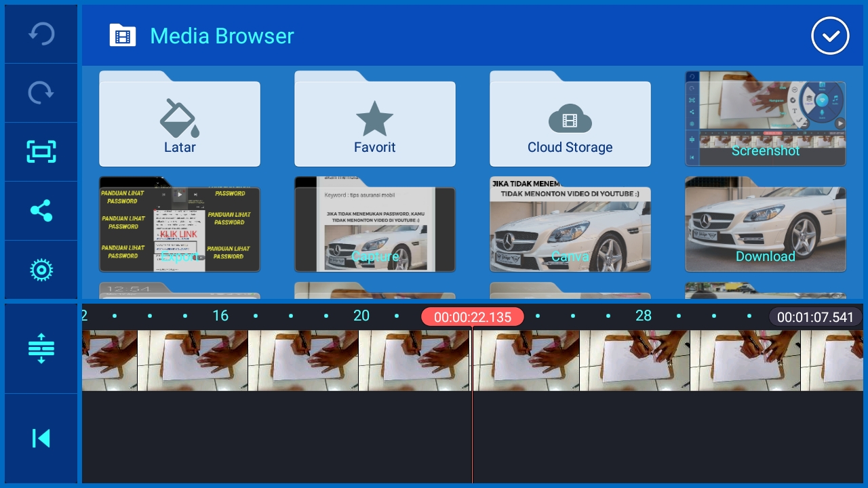The height and width of the screenshot is (488, 868).
Task: Confirm selection with the checkmark button
Action: 830,35
